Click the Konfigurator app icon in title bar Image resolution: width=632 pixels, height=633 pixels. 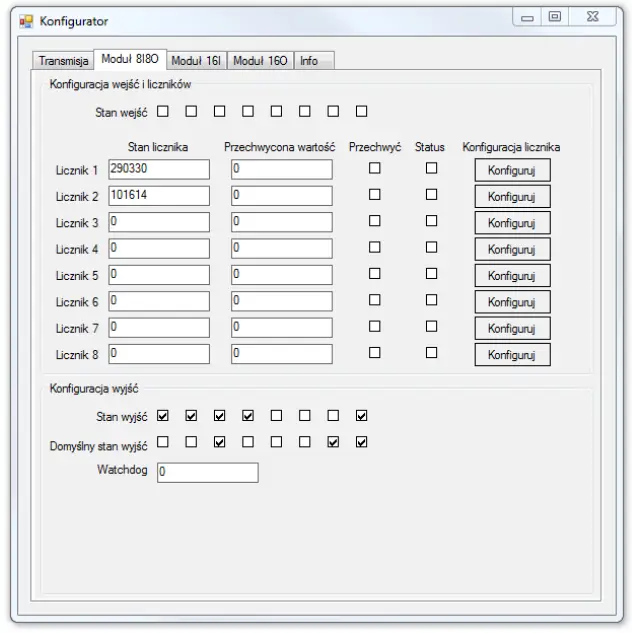(x=26, y=21)
